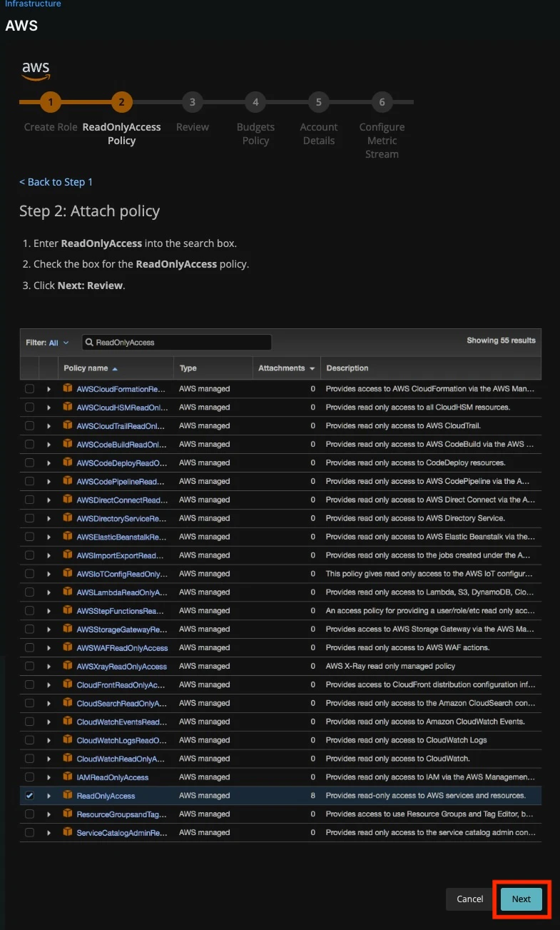Click policy icon beside AWSLambdaReadOnlyA...
Image resolution: width=560 pixels, height=930 pixels.
coord(68,592)
